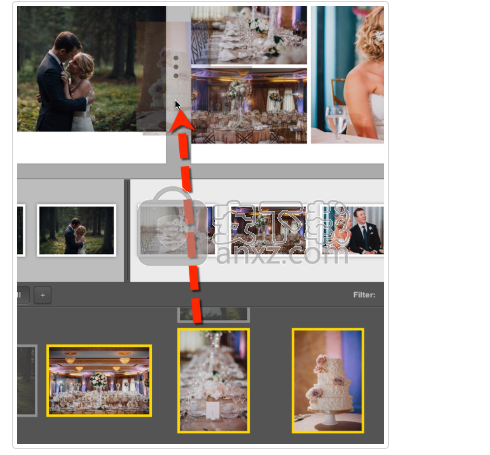490x455 pixels.
Task: Select the wedding cake photo thumbnail
Action: coord(328,380)
